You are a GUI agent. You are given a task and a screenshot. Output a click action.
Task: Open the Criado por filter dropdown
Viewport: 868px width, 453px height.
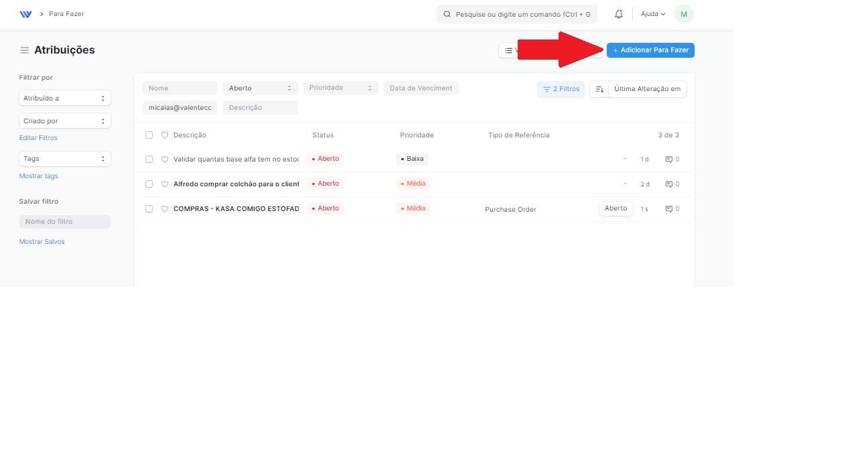65,121
